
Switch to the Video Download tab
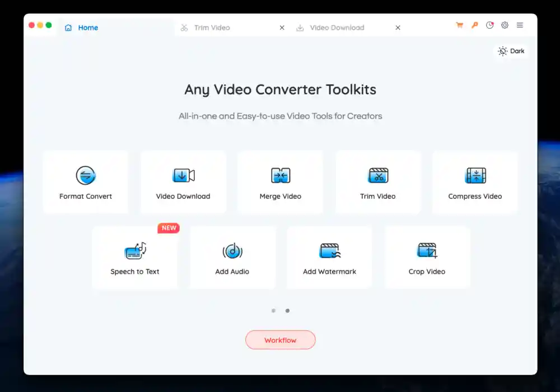[336, 27]
